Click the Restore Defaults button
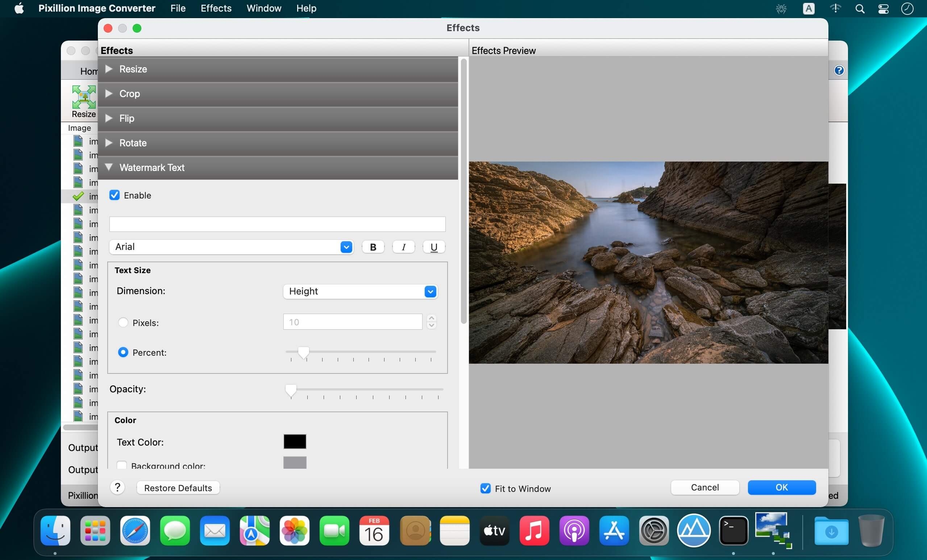This screenshot has height=560, width=927. point(178,488)
